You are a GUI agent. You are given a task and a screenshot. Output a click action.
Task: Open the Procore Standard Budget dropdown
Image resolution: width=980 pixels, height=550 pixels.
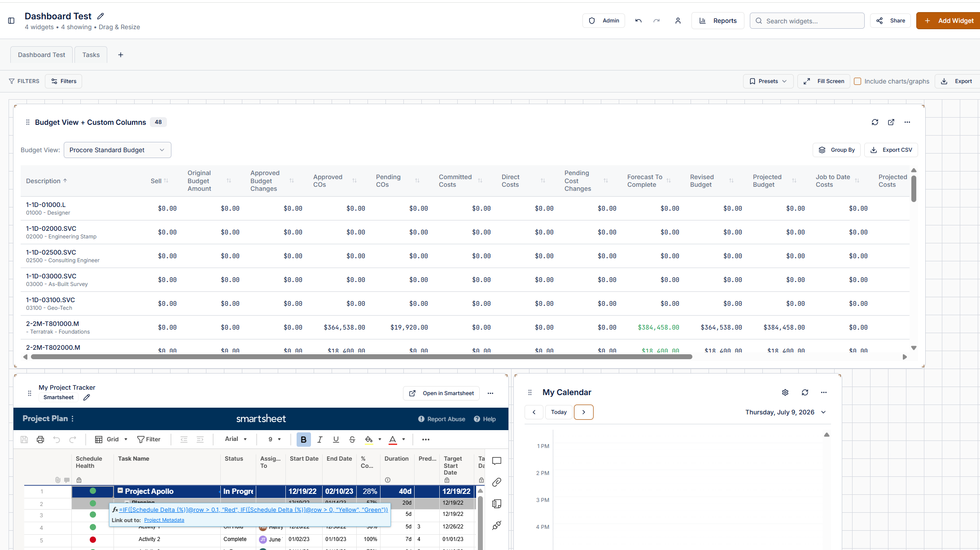click(118, 150)
